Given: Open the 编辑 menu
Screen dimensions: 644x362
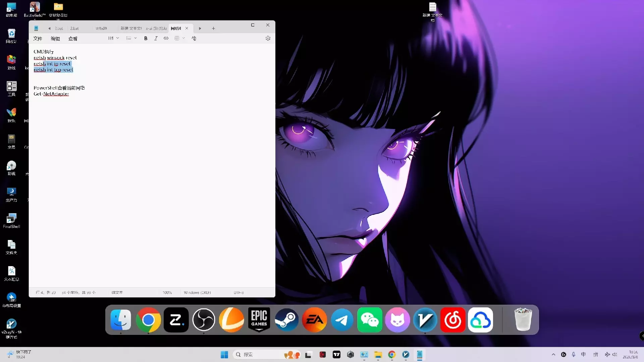Looking at the screenshot, I should click(55, 39).
